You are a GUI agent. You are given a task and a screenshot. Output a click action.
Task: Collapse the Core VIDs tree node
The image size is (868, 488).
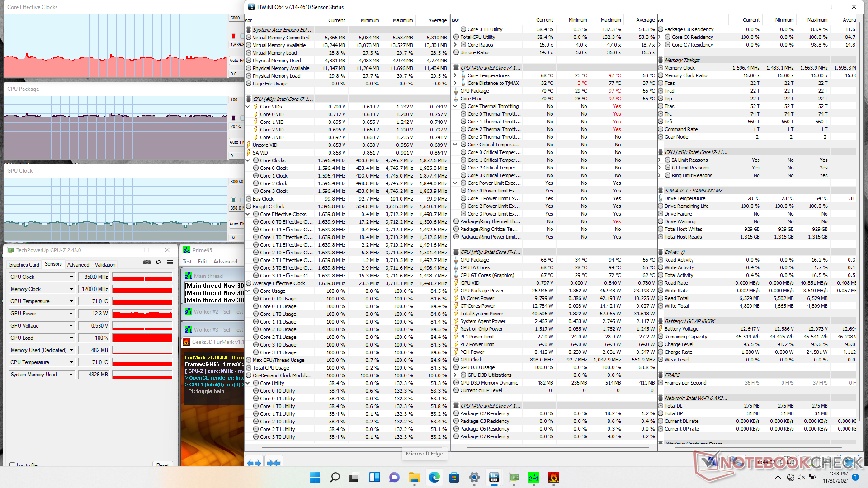[248, 107]
